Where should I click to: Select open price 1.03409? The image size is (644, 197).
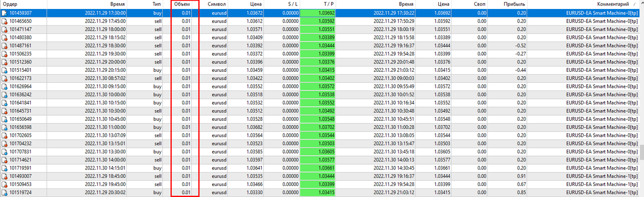pos(255,37)
